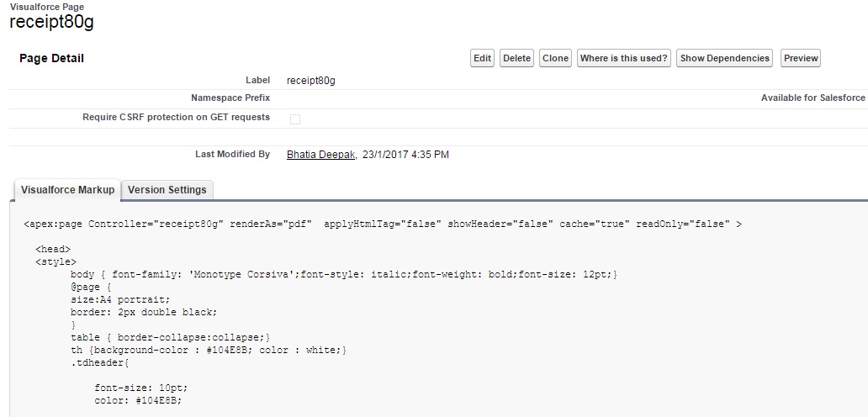Toggle the CSRF protection on GET requests checkbox
Screen dimensions: 868x417
(x=295, y=119)
